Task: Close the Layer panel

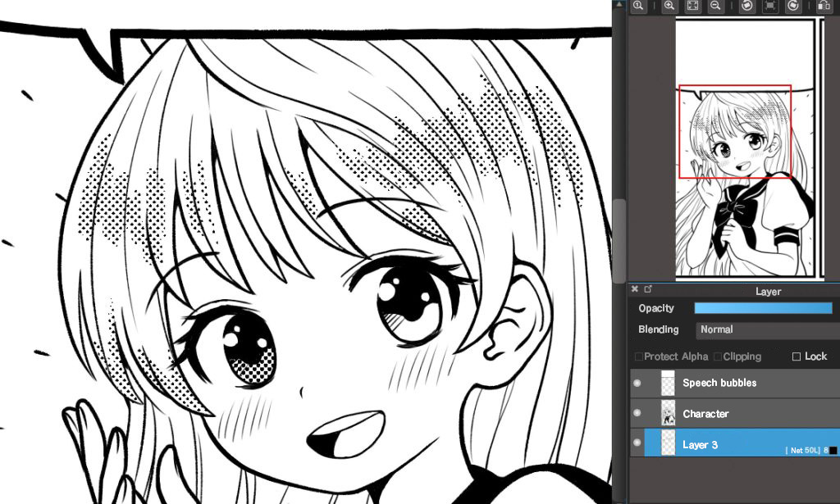Action: pyautogui.click(x=635, y=289)
